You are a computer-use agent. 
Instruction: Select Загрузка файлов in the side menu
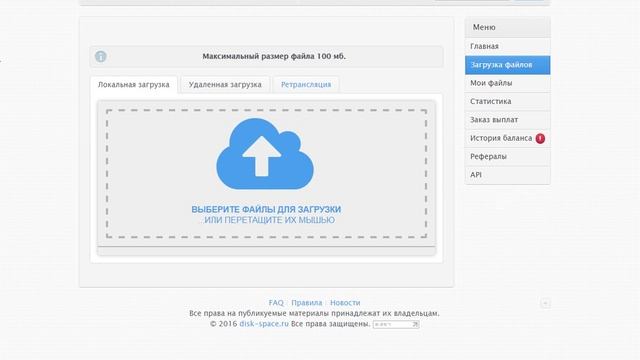pos(507,65)
